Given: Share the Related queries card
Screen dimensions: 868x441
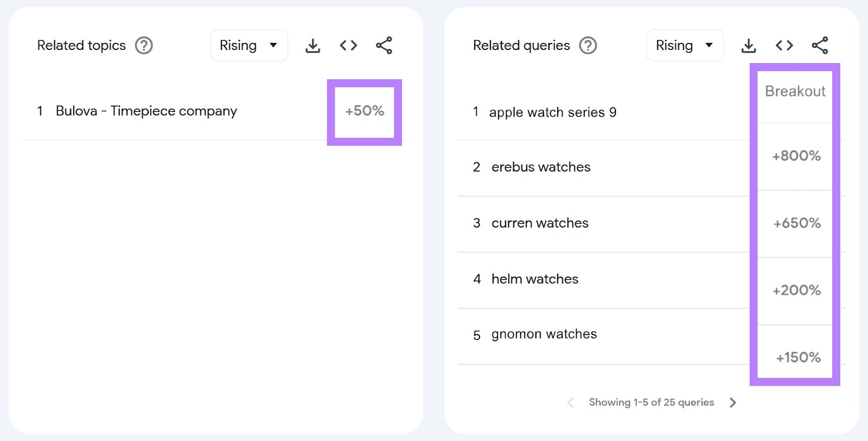Looking at the screenshot, I should point(820,46).
